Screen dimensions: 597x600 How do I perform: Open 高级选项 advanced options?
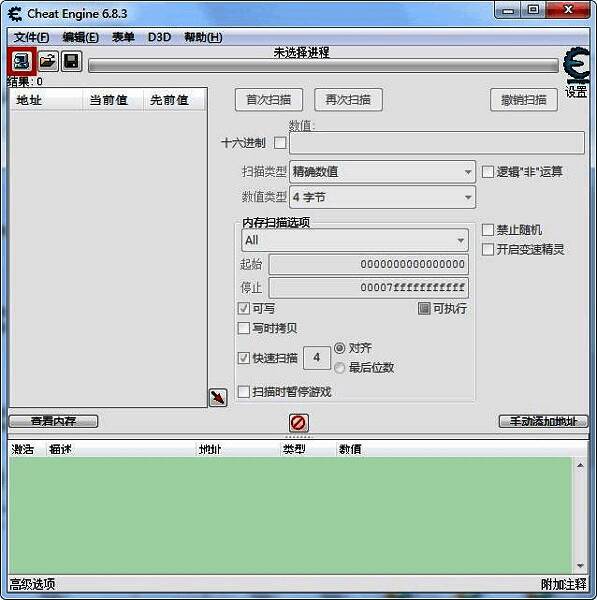[x=32, y=584]
